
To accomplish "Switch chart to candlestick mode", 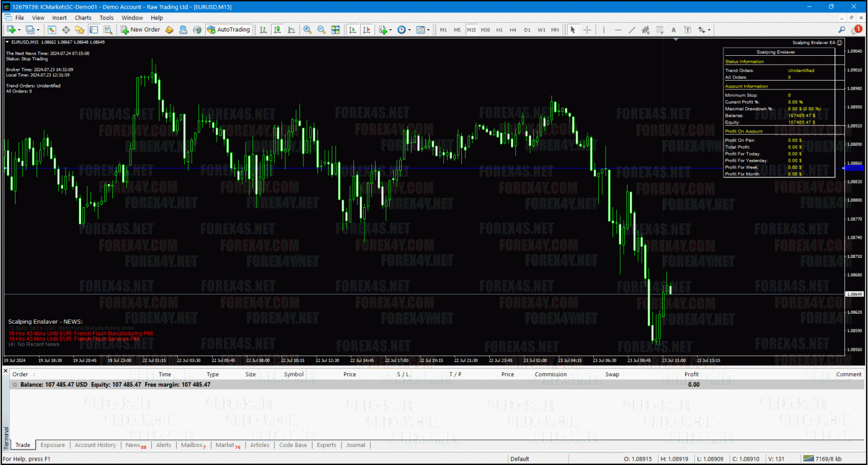I will coord(277,30).
